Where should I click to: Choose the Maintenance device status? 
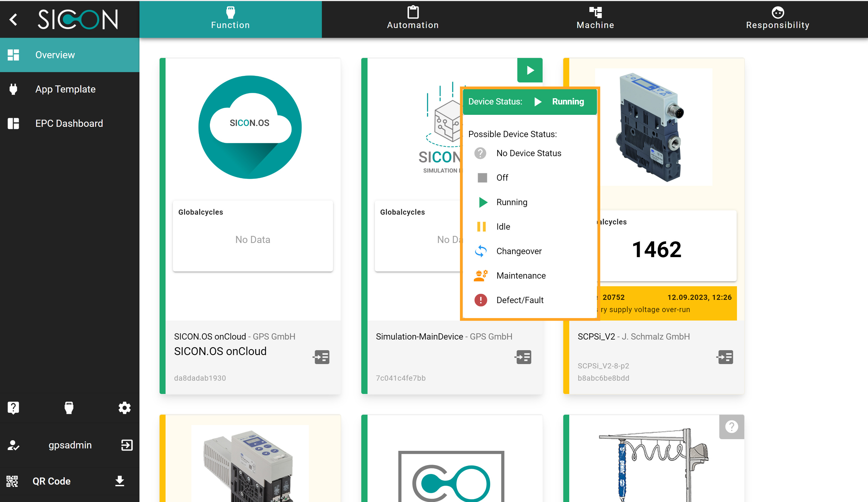(x=521, y=276)
